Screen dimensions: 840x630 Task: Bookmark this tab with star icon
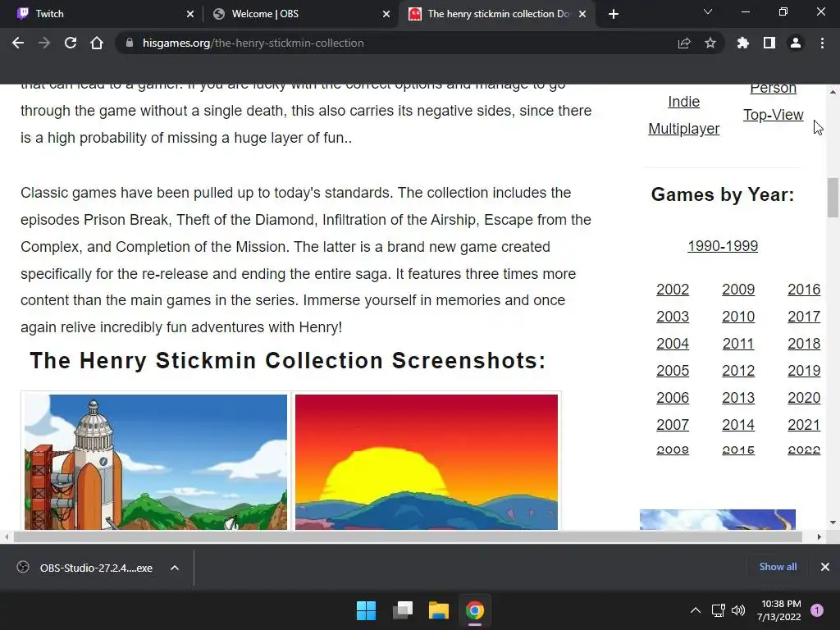(710, 43)
